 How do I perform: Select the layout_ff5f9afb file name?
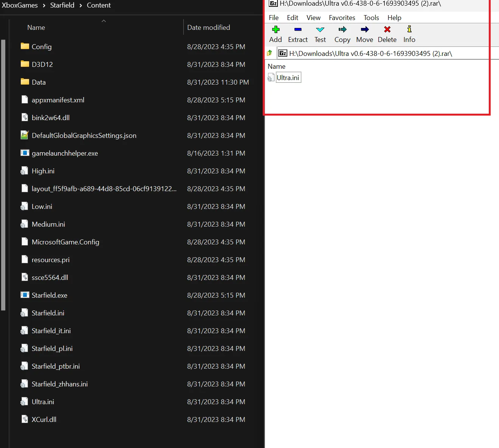(104, 188)
